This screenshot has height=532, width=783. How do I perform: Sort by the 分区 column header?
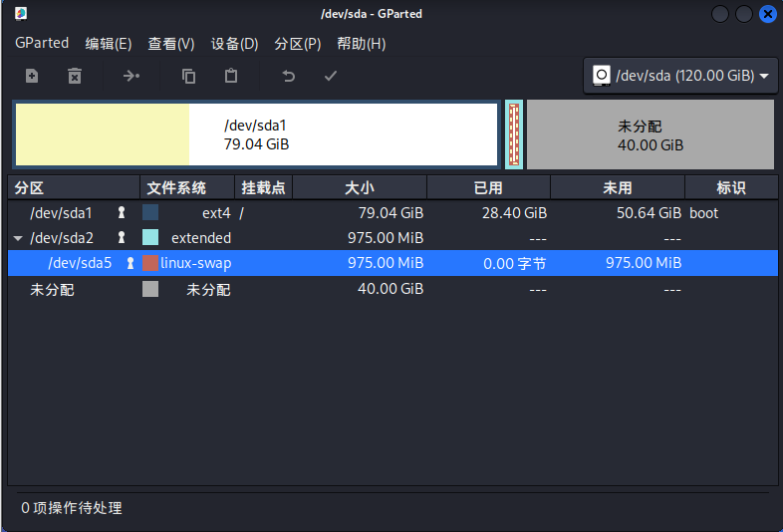point(74,188)
